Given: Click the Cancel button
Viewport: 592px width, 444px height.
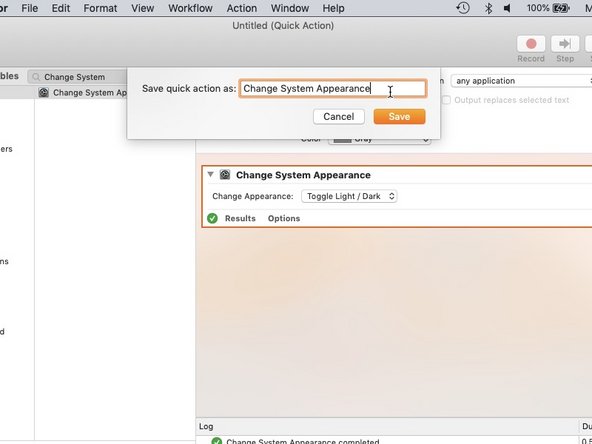Looking at the screenshot, I should click(339, 117).
